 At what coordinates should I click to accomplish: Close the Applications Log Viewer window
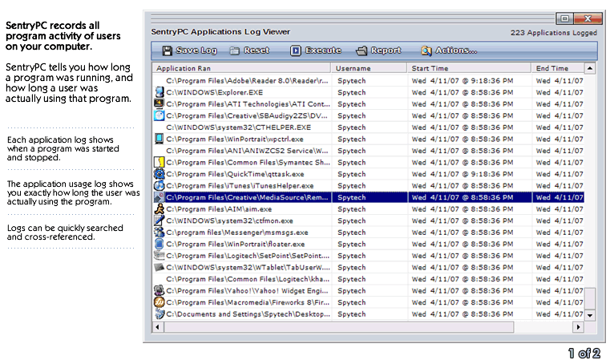(x=588, y=18)
